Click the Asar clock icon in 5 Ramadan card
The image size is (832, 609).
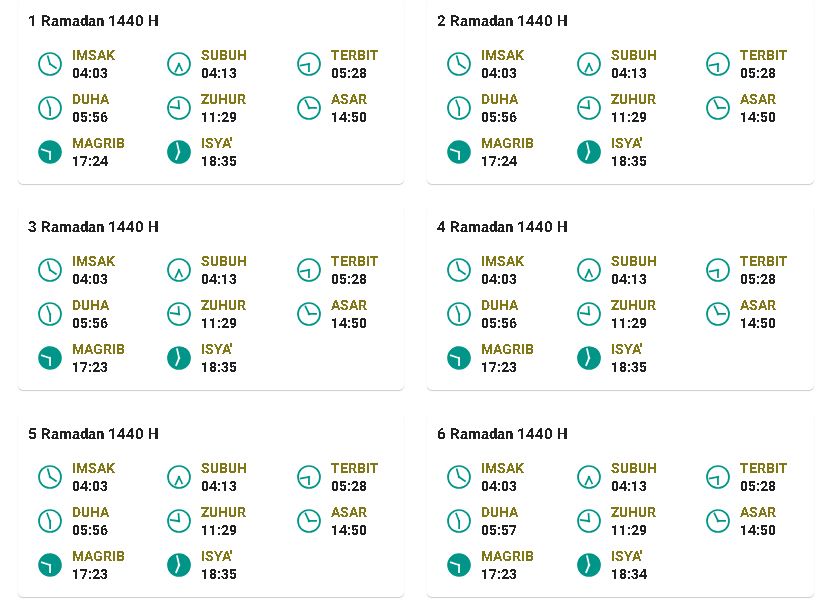coord(309,521)
